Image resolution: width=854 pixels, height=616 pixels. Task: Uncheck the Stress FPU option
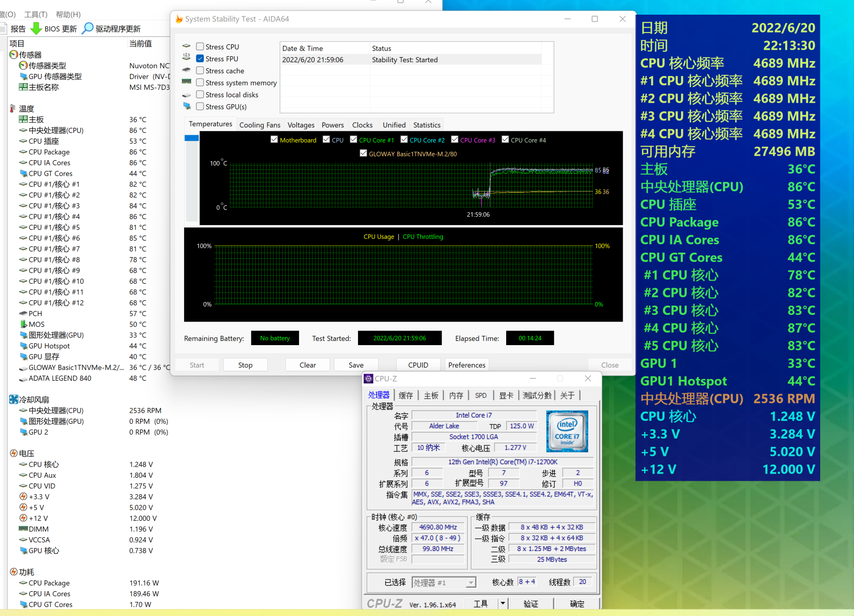pos(200,59)
